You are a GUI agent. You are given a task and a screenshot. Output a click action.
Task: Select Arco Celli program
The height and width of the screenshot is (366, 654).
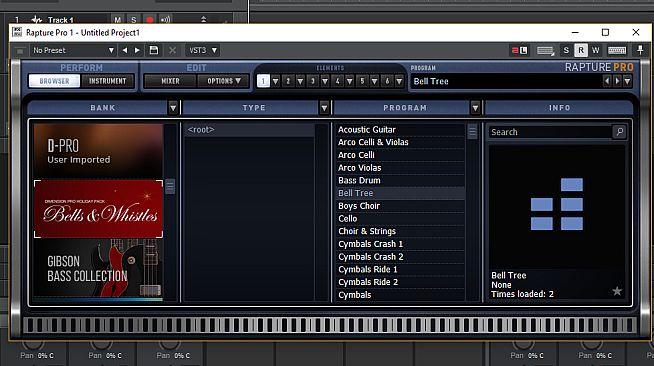(400, 155)
